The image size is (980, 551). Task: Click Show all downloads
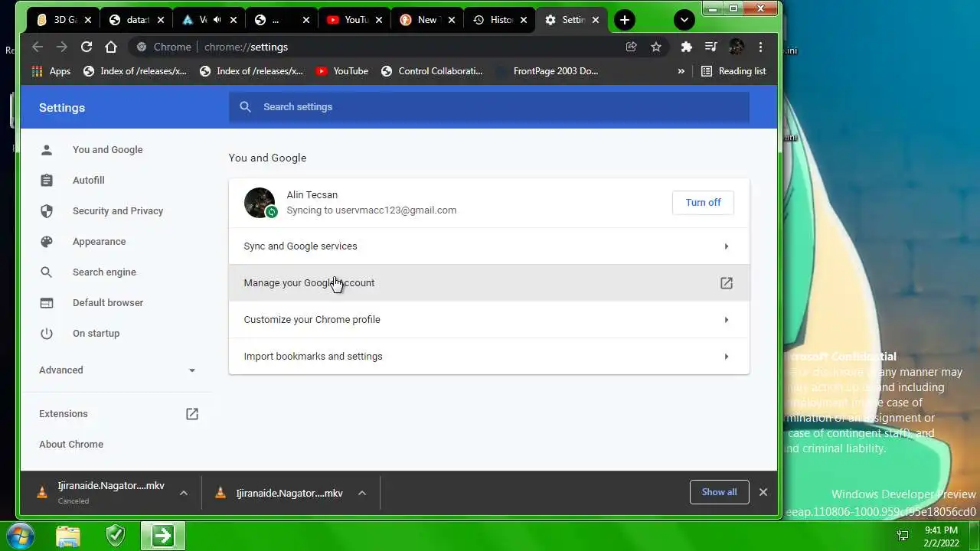[719, 492]
